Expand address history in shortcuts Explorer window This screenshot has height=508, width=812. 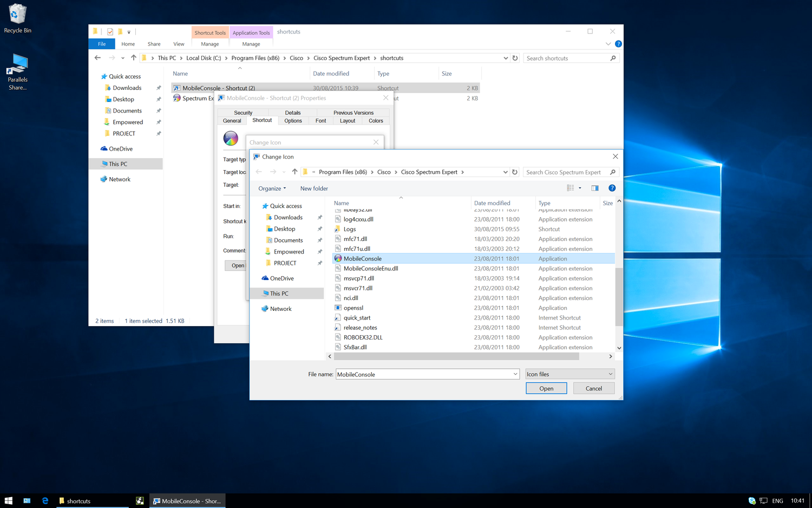[x=506, y=58]
